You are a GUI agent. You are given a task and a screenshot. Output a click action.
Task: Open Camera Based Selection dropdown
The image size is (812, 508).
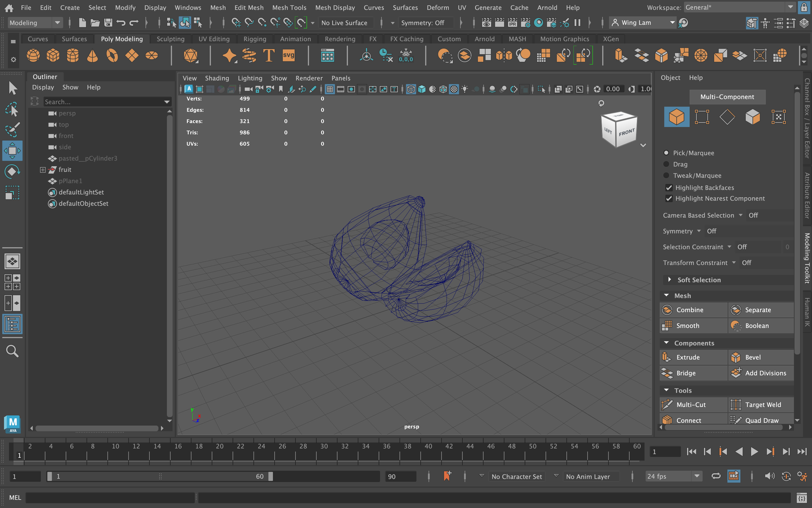click(741, 215)
